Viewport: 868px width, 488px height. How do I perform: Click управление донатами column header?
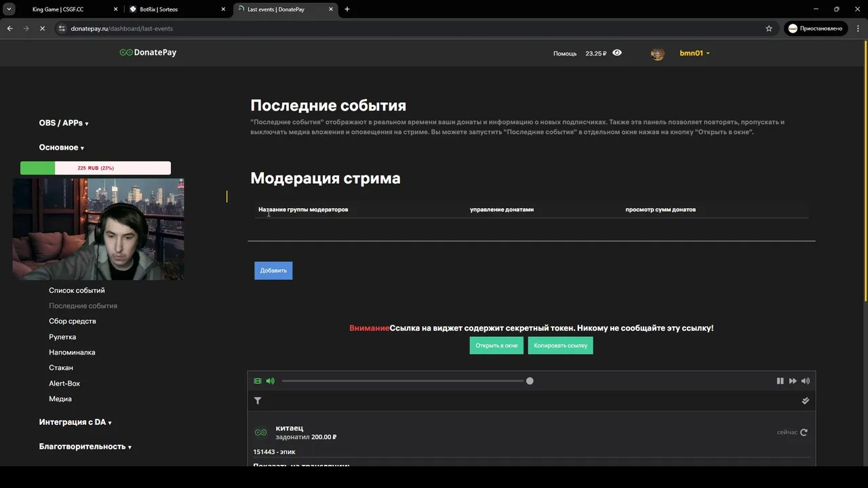[502, 209]
